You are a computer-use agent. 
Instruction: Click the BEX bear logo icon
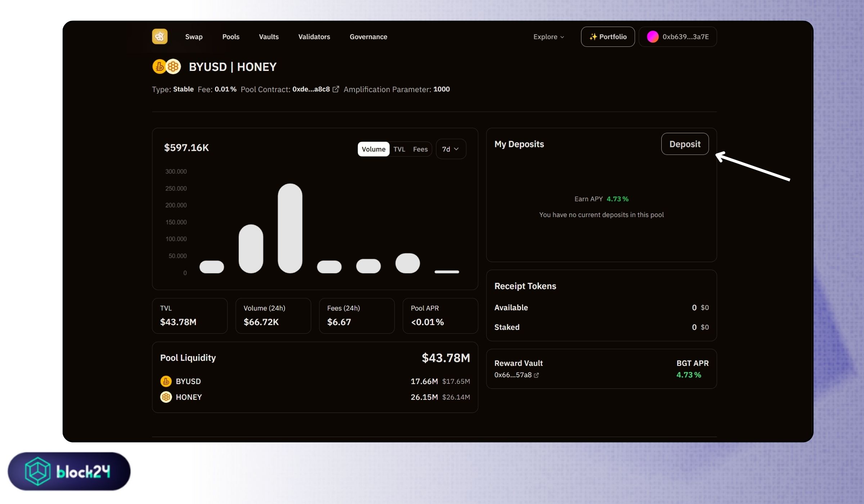[x=159, y=36]
